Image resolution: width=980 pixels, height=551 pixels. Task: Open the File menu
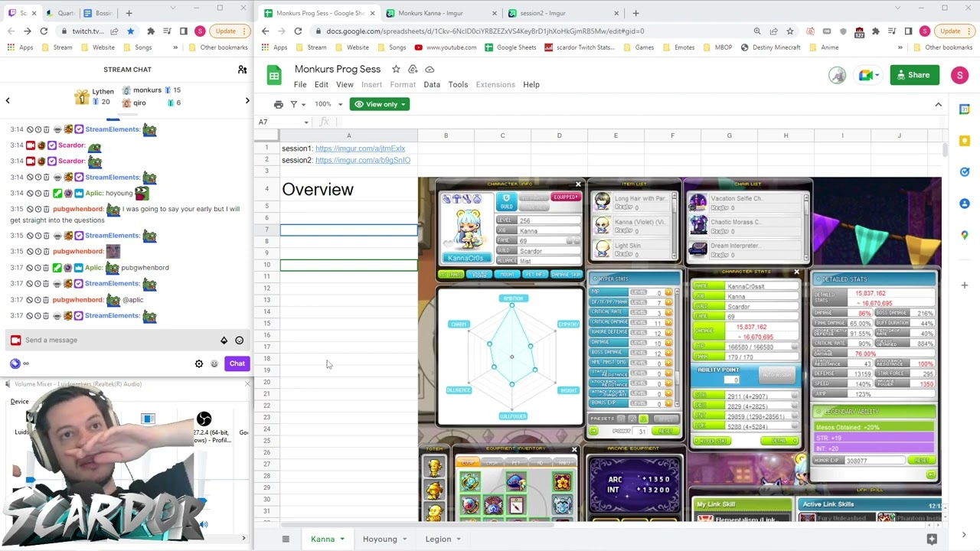300,84
